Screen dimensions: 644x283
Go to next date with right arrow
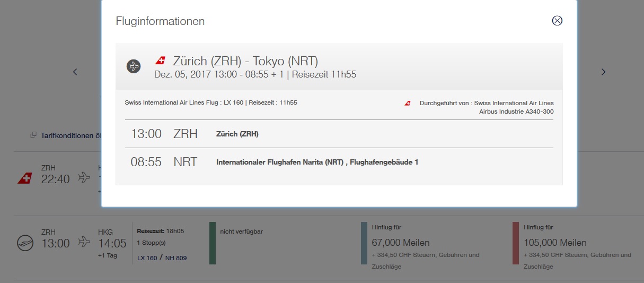(603, 72)
